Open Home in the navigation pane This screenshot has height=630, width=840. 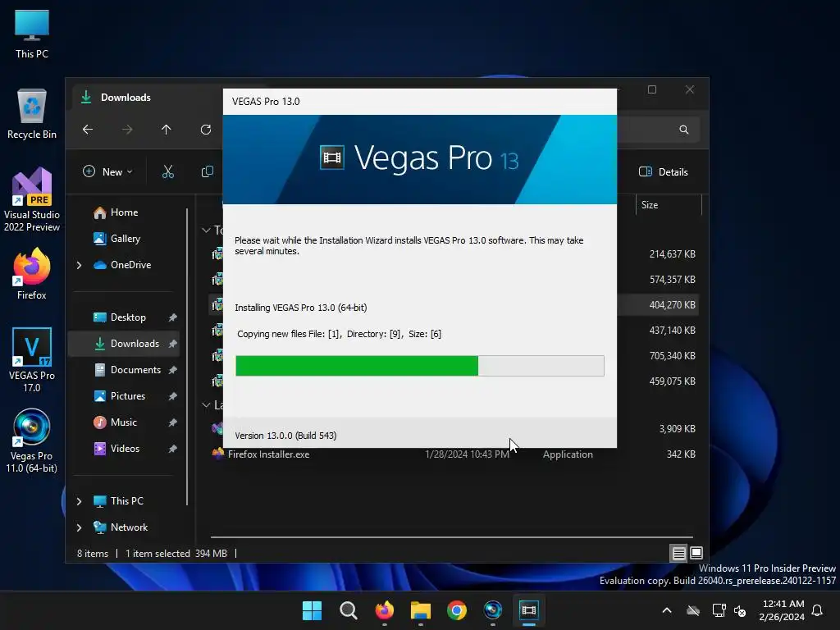125,212
